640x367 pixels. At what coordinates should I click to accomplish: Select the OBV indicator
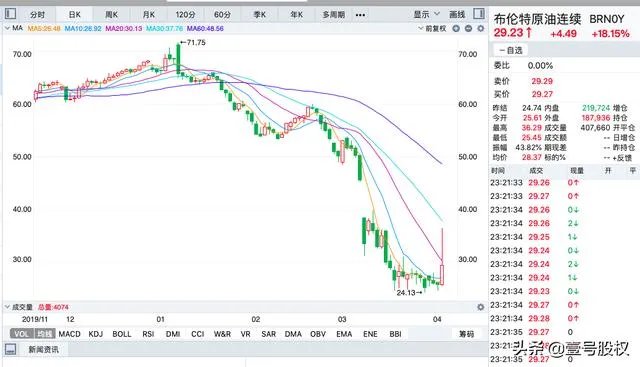coord(318,334)
